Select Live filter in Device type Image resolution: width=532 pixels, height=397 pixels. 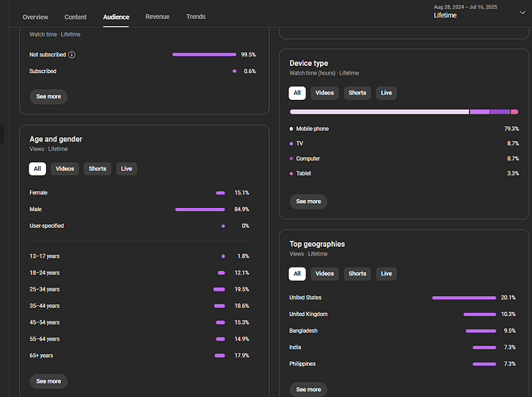tap(387, 93)
